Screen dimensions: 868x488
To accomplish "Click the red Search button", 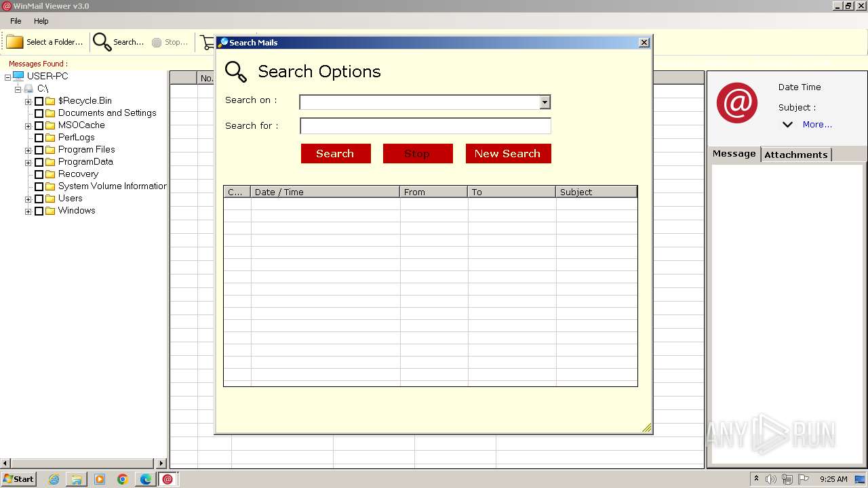I will click(336, 153).
